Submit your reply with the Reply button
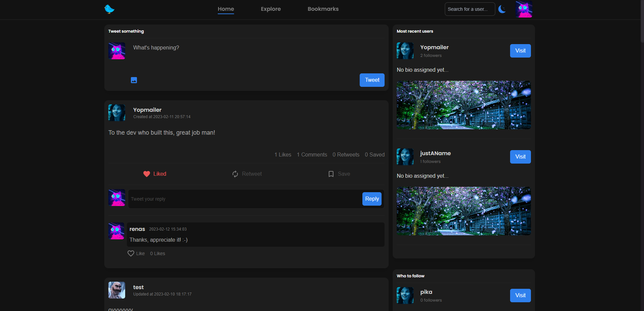The image size is (644, 311). (371, 199)
